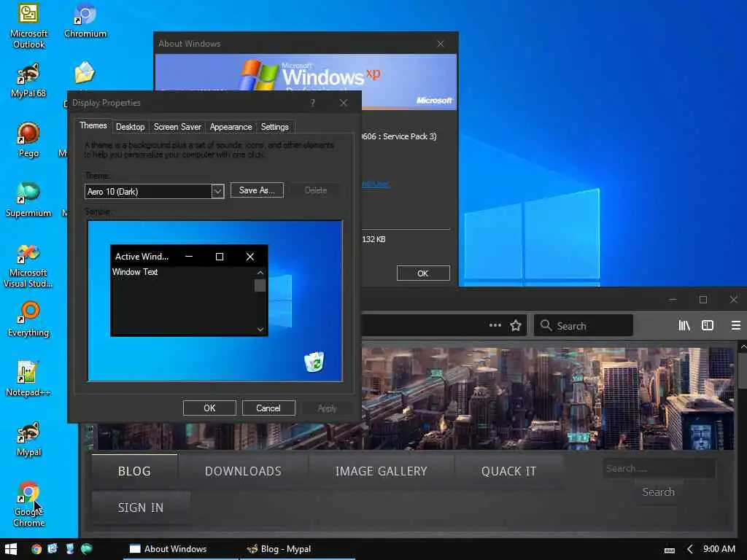Click Save As... in Display Properties

[257, 190]
